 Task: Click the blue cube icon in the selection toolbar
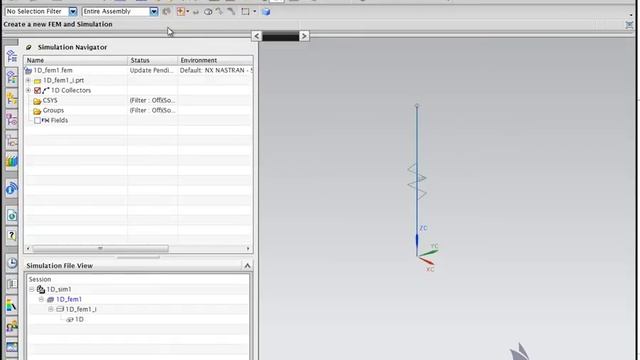(266, 12)
